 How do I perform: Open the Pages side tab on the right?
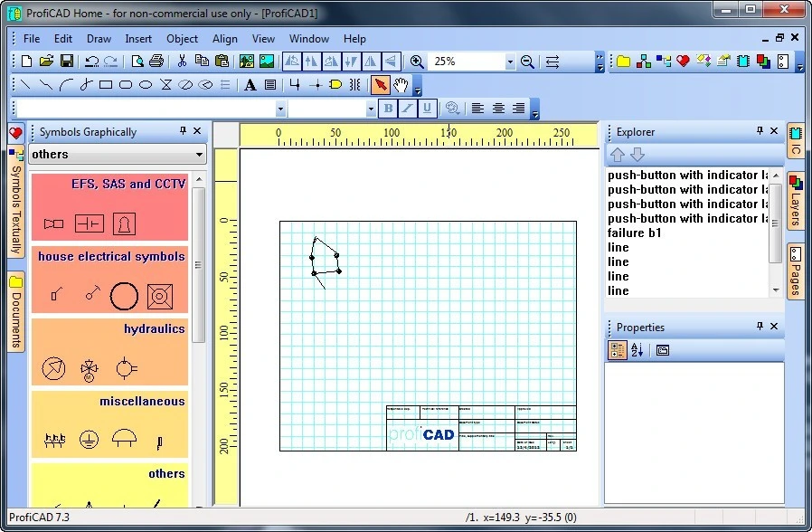pyautogui.click(x=796, y=271)
